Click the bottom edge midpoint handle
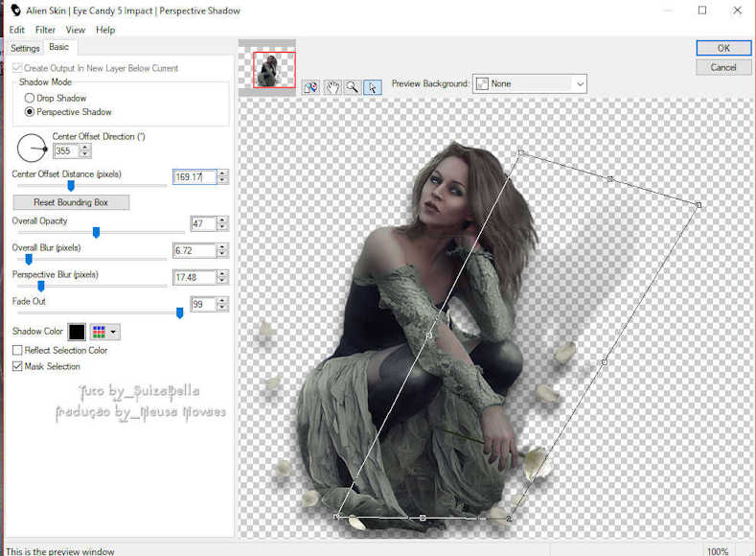Viewport: 756px width, 556px height. (x=423, y=518)
